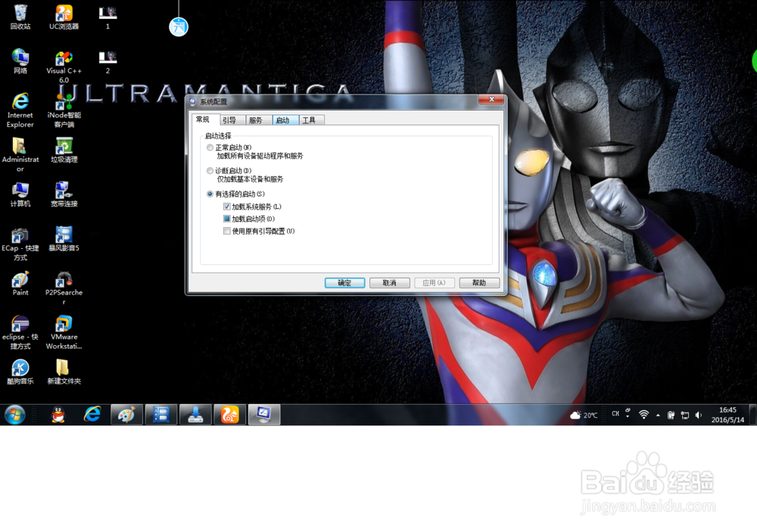Switch to the 工具 tab
This screenshot has height=532, width=757.
point(311,120)
